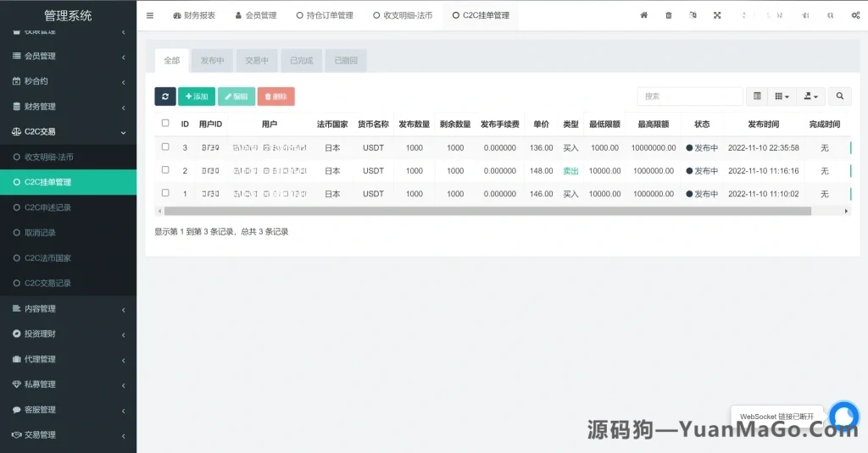Check the row with ID 3
This screenshot has height=453, width=868.
(165, 147)
